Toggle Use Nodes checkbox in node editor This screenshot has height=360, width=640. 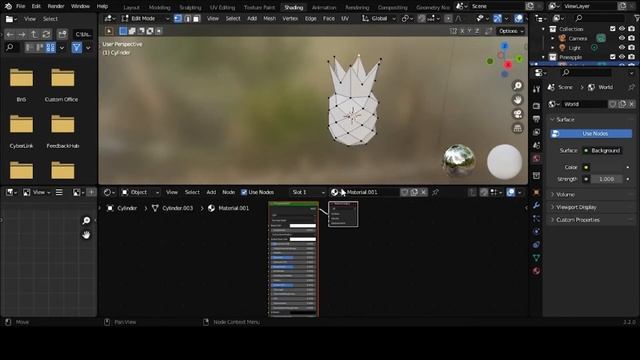244,192
